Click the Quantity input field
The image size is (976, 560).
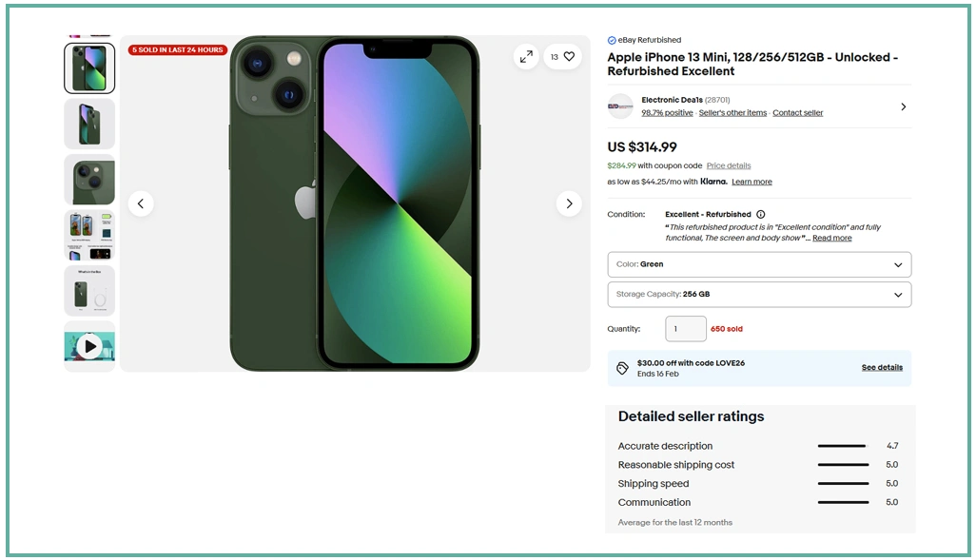click(x=685, y=329)
